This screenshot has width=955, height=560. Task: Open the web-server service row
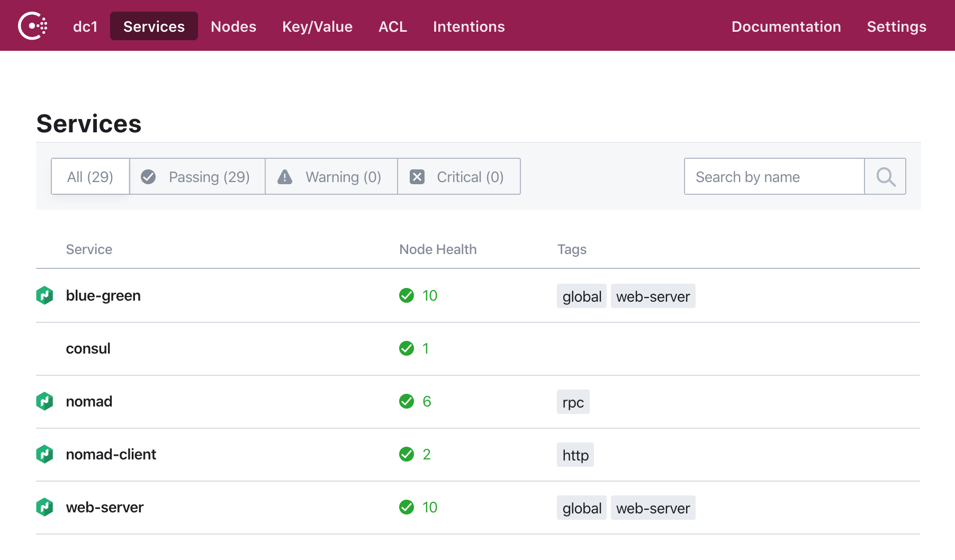pyautogui.click(x=478, y=508)
